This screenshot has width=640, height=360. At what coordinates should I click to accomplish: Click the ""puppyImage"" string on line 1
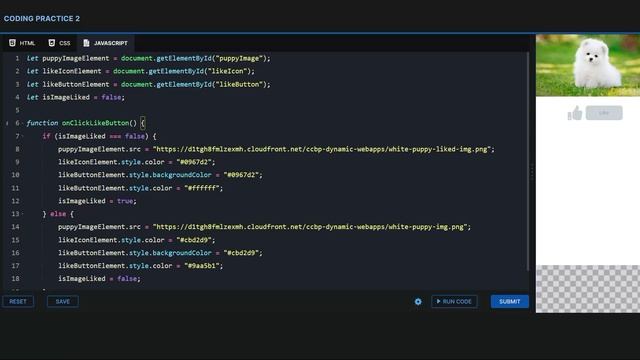(x=239, y=58)
